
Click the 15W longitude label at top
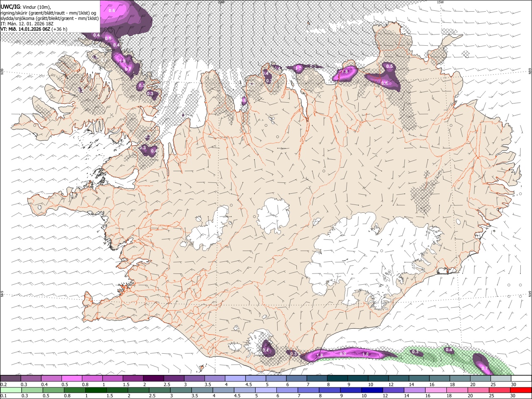pos(440,2)
